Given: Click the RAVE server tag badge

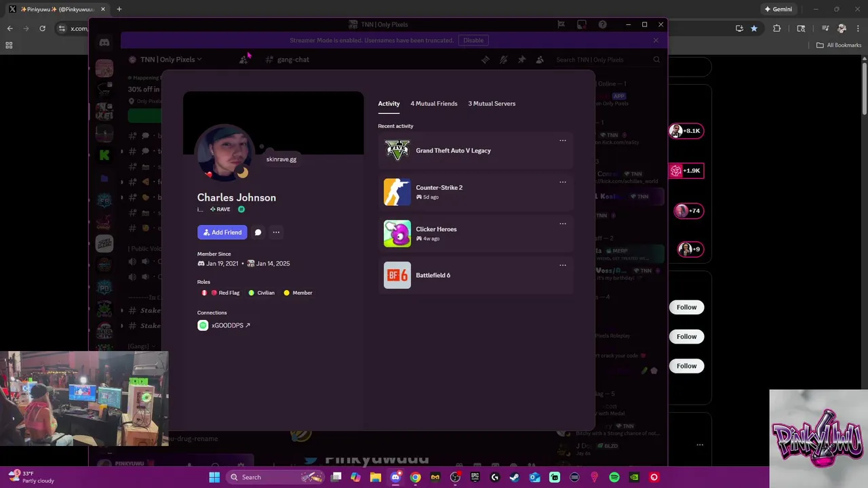Looking at the screenshot, I should tap(220, 209).
